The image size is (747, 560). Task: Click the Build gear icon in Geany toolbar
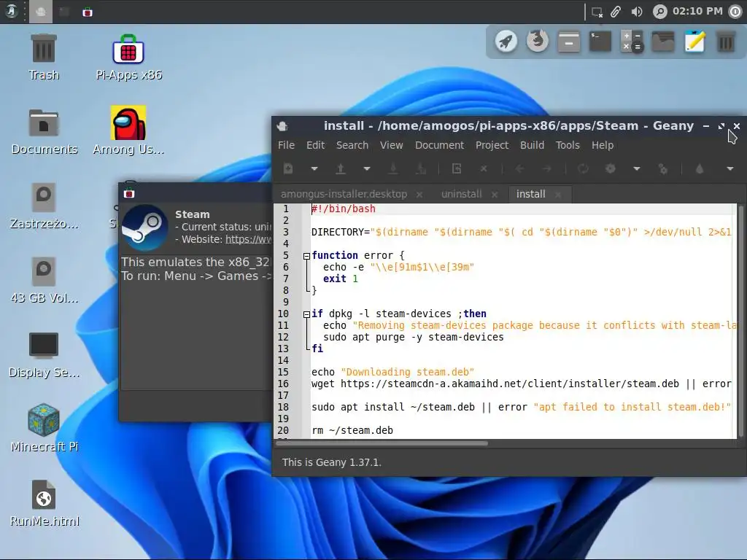(x=611, y=168)
